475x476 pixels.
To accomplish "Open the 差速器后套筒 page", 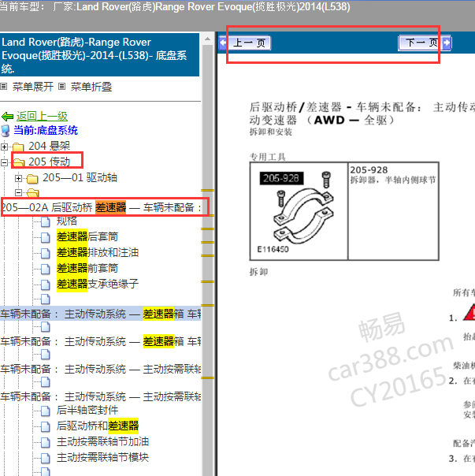I will [87, 236].
